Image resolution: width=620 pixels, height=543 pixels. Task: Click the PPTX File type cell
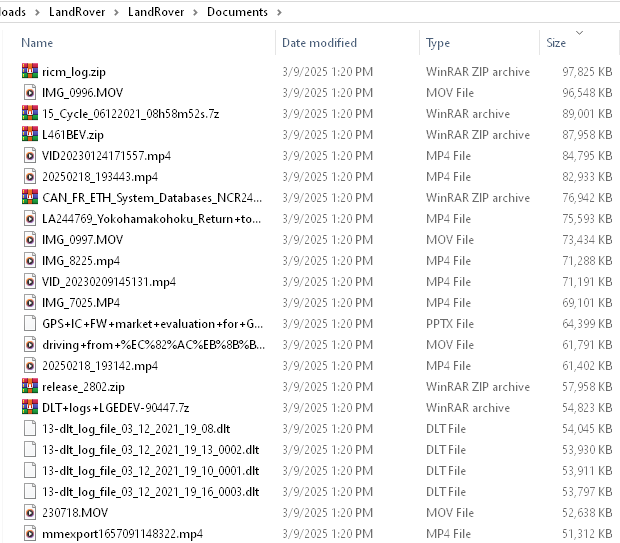coord(450,324)
